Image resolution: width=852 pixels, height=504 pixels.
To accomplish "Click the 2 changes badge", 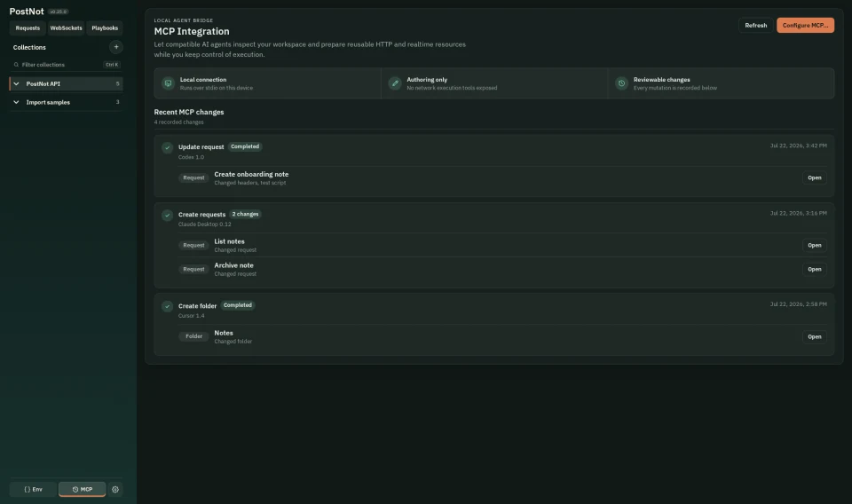I will [245, 214].
